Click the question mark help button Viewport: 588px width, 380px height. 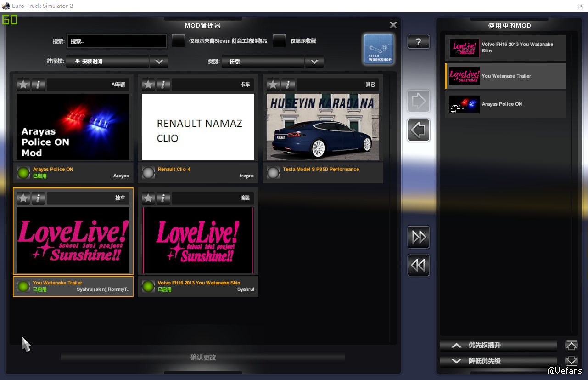coord(418,42)
